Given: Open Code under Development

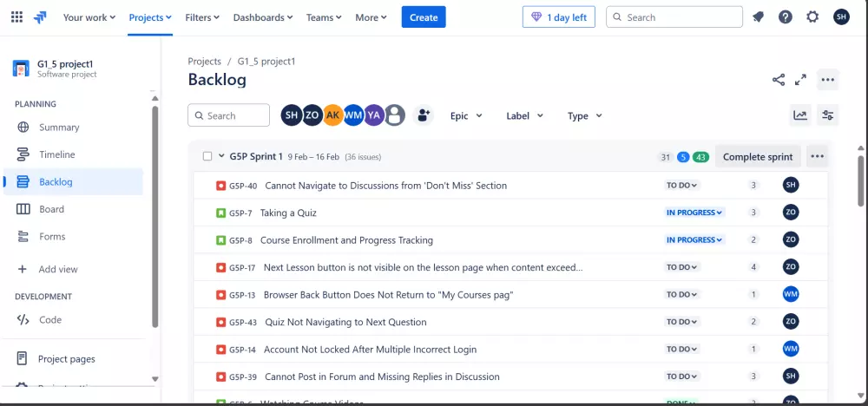Looking at the screenshot, I should [x=73, y=320].
